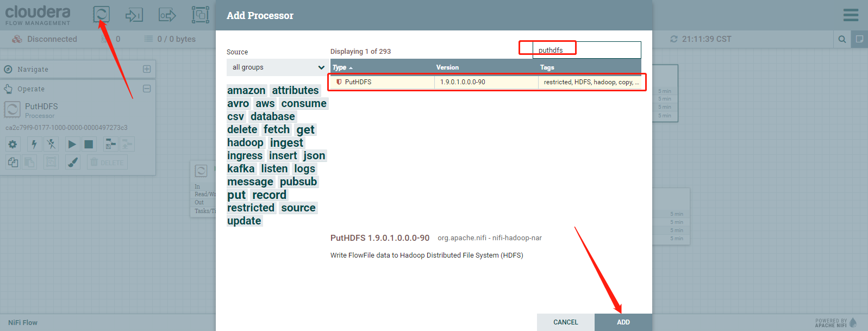Viewport: 868px width, 331px height.
Task: Stop the processor with stop icon
Action: [89, 144]
